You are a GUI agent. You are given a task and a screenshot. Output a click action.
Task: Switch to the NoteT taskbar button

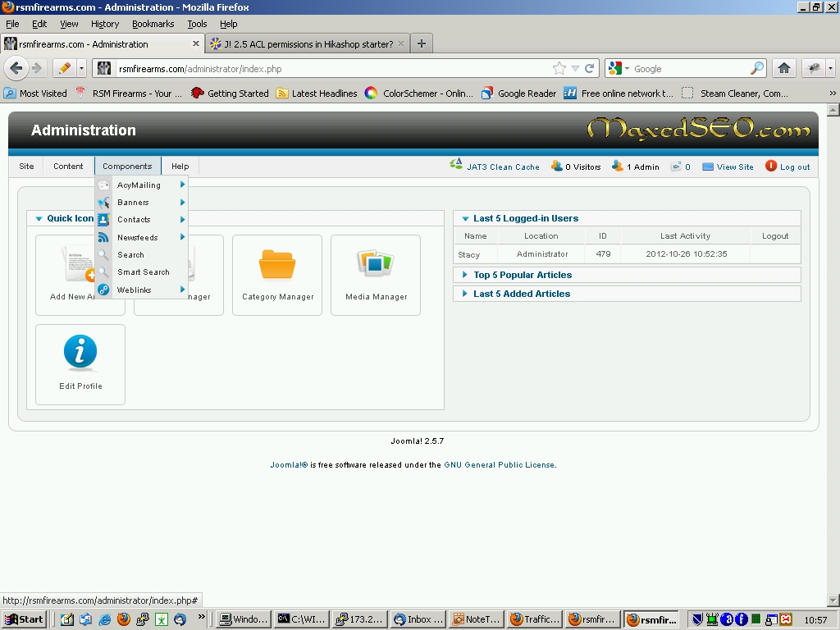[x=477, y=619]
